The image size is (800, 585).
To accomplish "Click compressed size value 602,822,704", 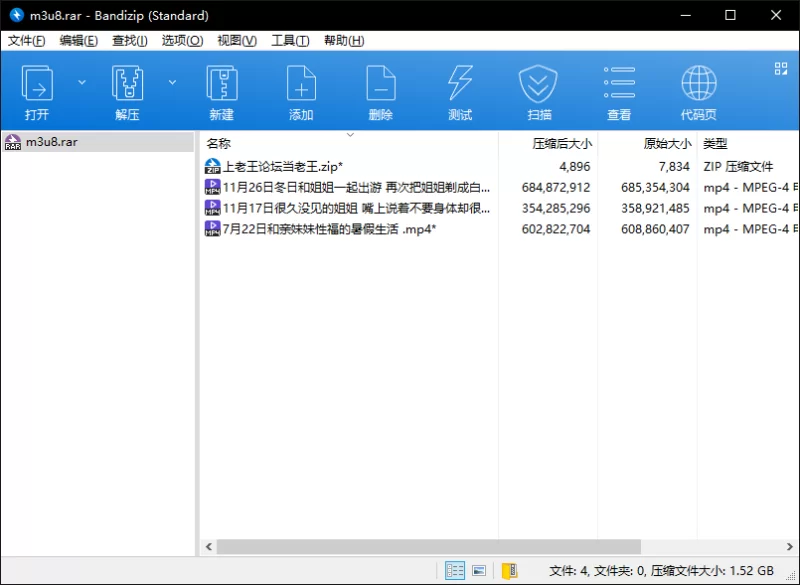I will click(556, 230).
